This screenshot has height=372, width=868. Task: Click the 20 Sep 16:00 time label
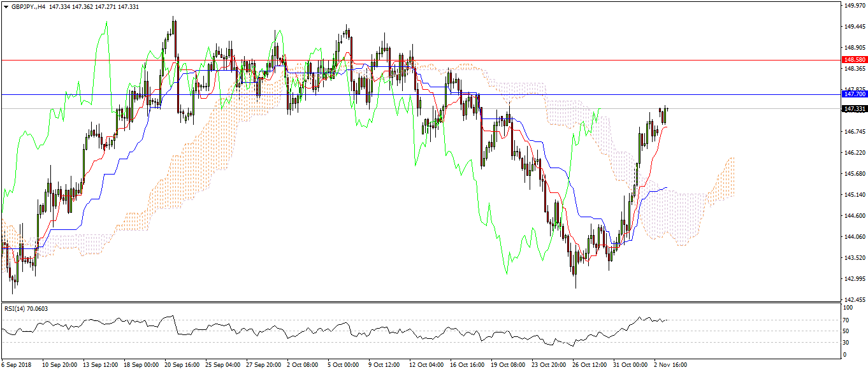[x=182, y=366]
